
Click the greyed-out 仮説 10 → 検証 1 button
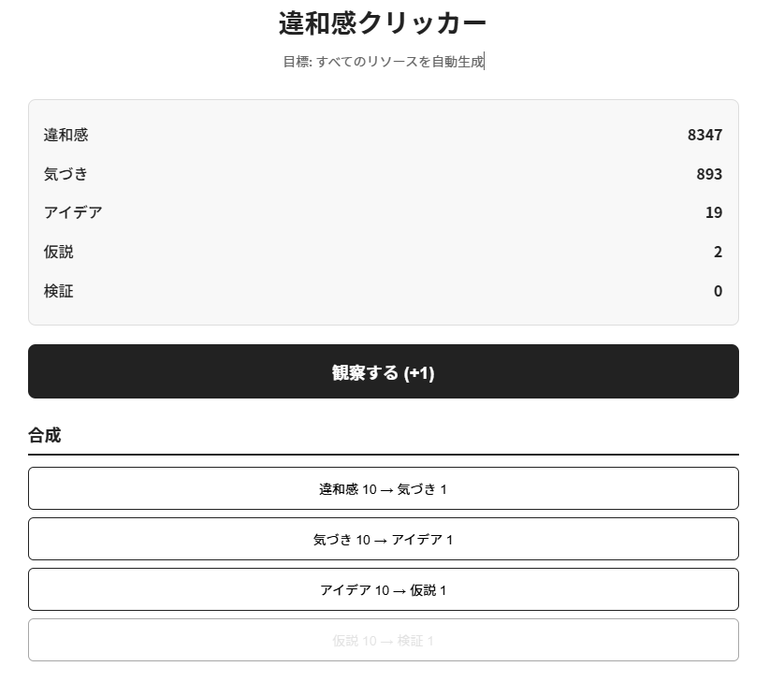point(383,640)
